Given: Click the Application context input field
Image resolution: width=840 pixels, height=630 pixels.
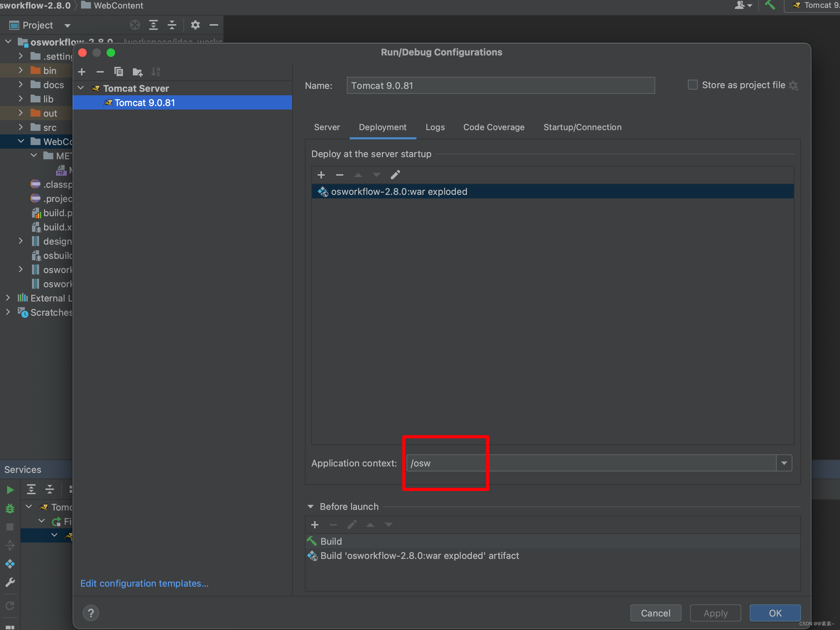Looking at the screenshot, I should click(595, 463).
